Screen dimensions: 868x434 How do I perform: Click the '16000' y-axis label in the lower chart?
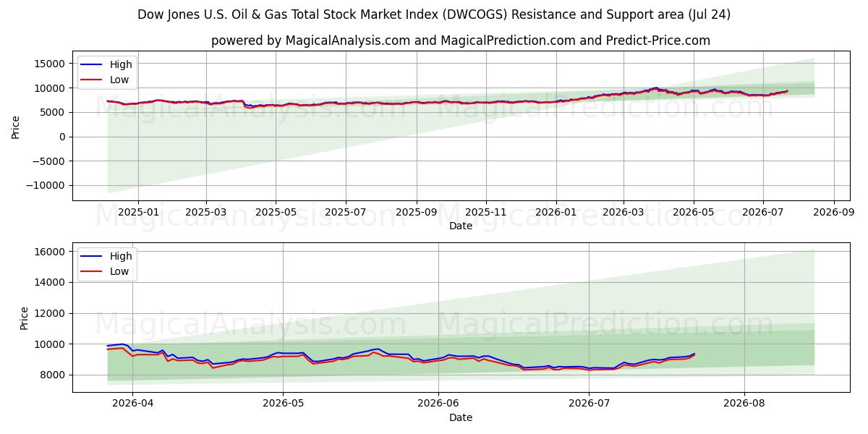tap(51, 252)
